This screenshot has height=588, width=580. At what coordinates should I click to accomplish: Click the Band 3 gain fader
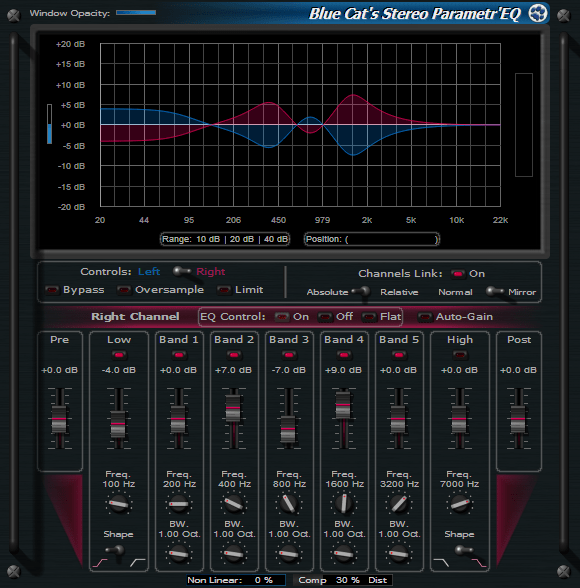click(x=288, y=428)
